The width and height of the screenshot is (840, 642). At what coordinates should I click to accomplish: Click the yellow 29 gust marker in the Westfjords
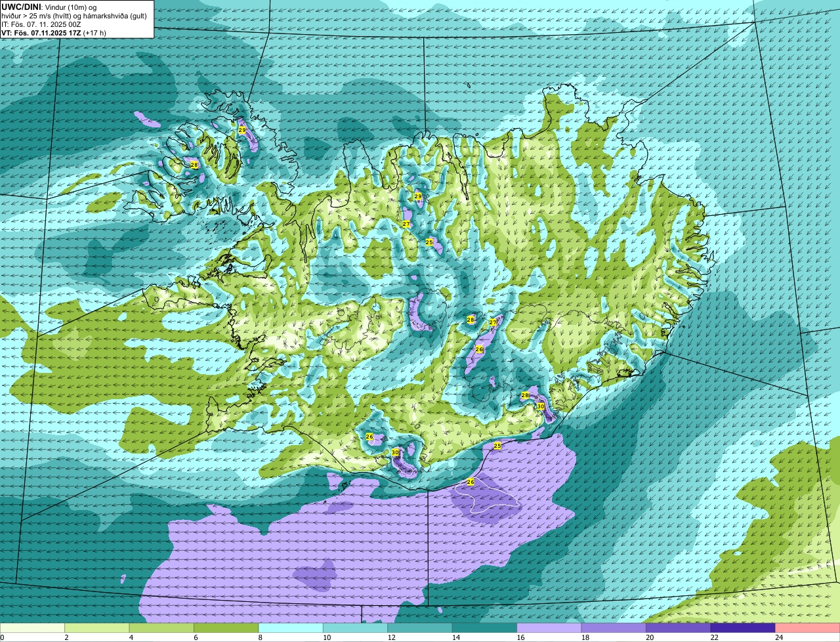(x=242, y=131)
